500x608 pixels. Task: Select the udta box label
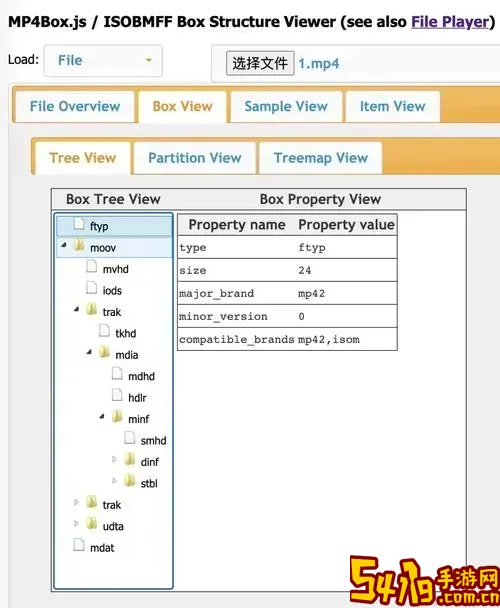point(113,527)
